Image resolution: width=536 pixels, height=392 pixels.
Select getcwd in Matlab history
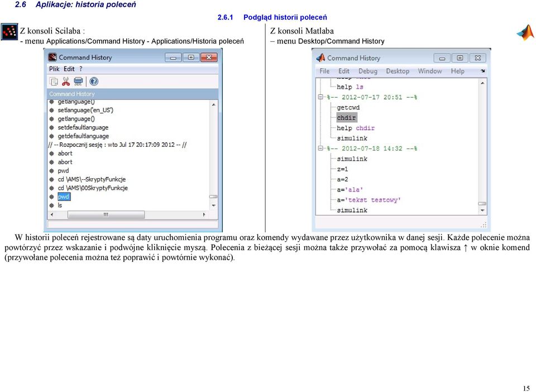click(x=348, y=107)
